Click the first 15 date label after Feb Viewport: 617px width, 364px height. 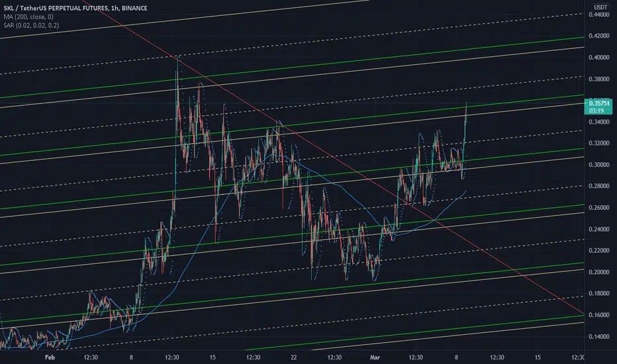pos(213,357)
